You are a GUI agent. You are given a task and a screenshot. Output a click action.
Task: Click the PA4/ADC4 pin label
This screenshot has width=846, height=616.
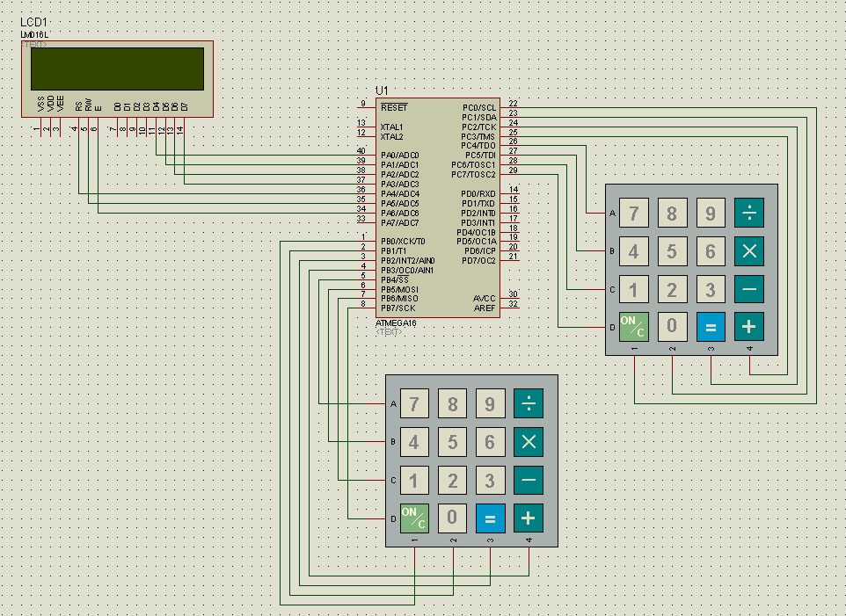[400, 194]
